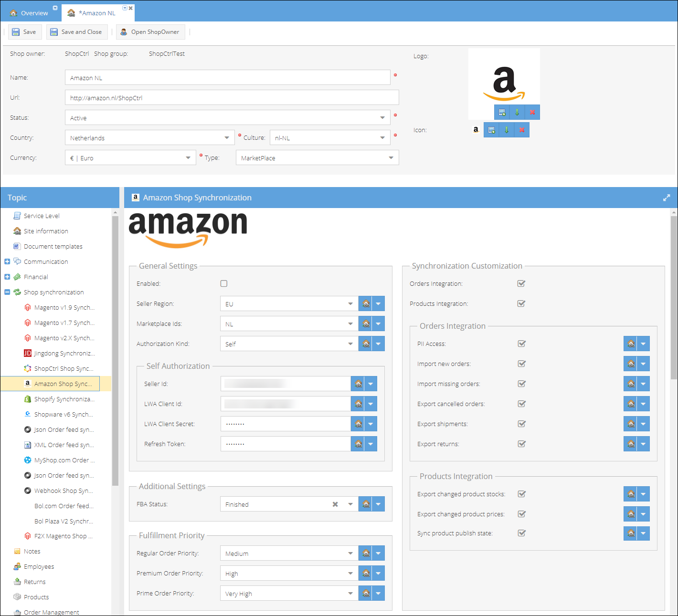Image resolution: width=678 pixels, height=616 pixels.
Task: Click the house icon beside LWA Client Secret
Action: pos(358,424)
